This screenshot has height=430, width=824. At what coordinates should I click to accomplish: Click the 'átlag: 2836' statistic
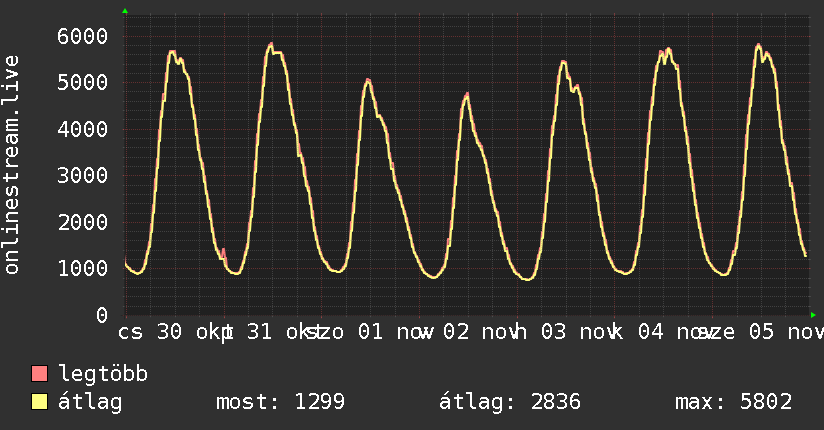[x=510, y=402]
